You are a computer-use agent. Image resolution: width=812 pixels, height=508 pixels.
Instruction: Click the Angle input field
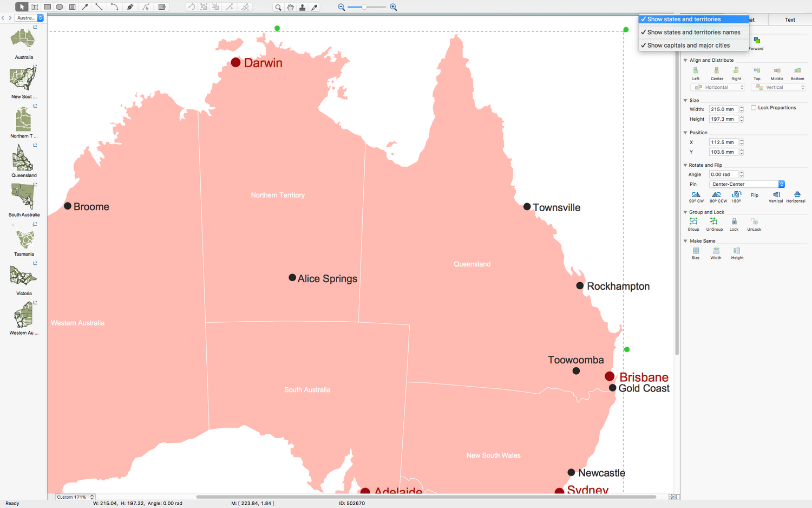click(724, 174)
